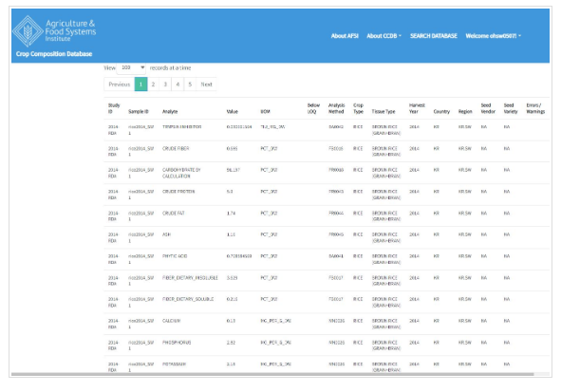This screenshot has width=561, height=392.
Task: Click the Value column header
Action: pyautogui.click(x=233, y=112)
